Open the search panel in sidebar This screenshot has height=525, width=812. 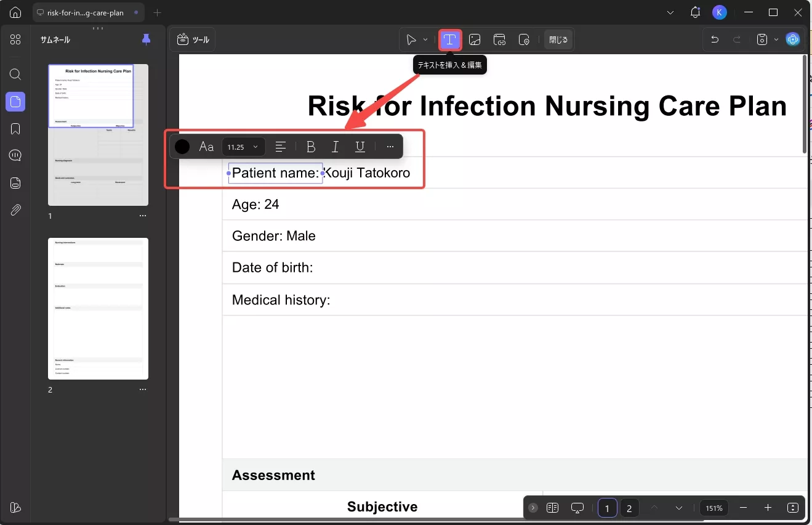point(15,75)
